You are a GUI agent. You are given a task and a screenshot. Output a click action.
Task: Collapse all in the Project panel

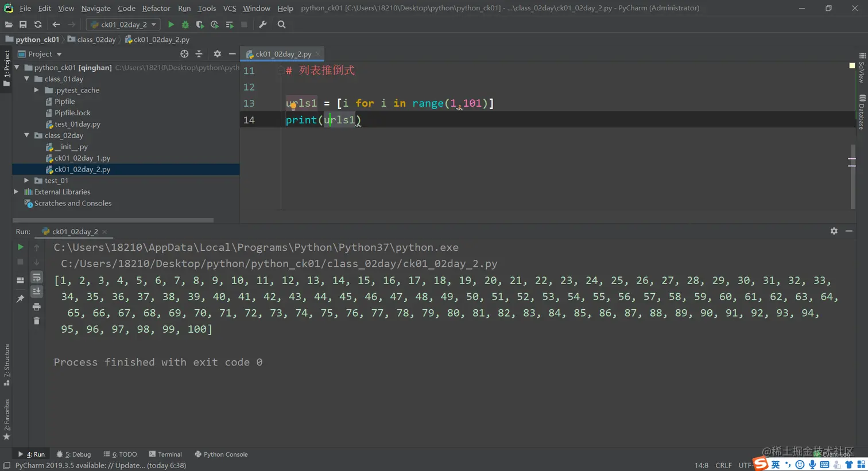tap(199, 54)
